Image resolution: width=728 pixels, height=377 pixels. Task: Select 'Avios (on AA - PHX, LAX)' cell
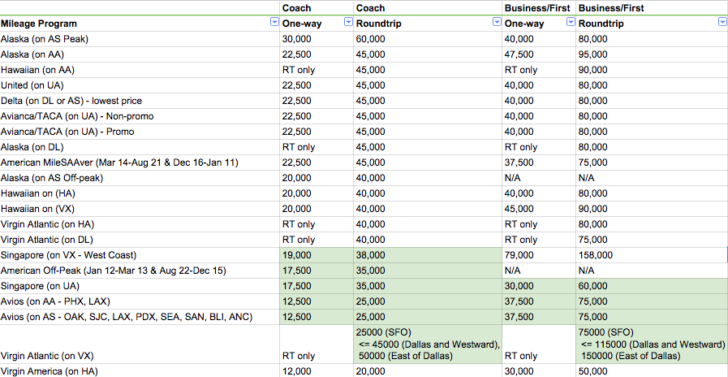click(140, 301)
